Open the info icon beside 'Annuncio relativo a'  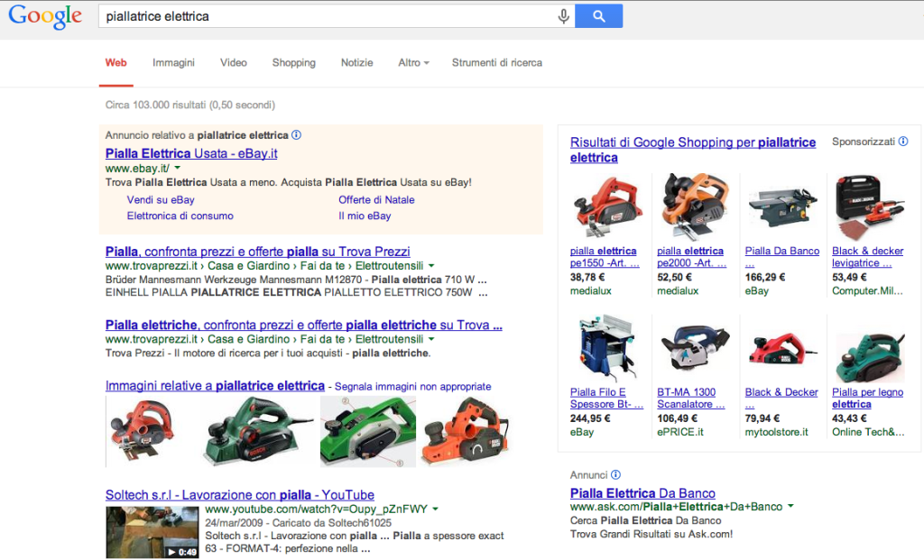pos(296,135)
